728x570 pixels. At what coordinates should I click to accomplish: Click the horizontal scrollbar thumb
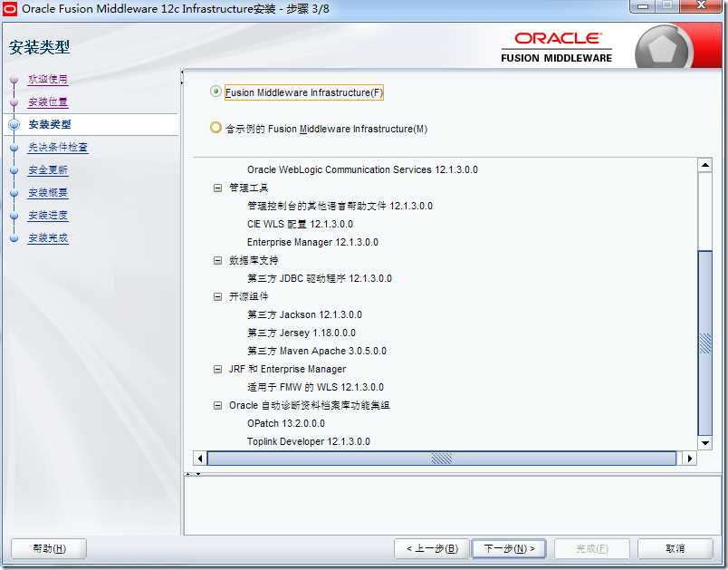tap(442, 459)
